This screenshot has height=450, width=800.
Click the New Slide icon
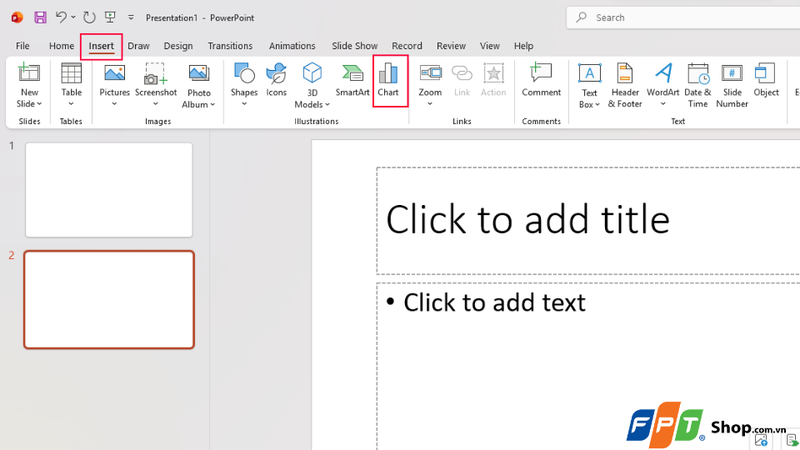[x=29, y=73]
